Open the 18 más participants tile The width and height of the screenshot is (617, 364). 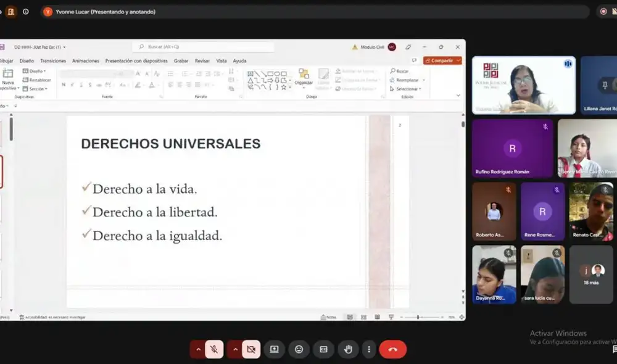(x=591, y=275)
